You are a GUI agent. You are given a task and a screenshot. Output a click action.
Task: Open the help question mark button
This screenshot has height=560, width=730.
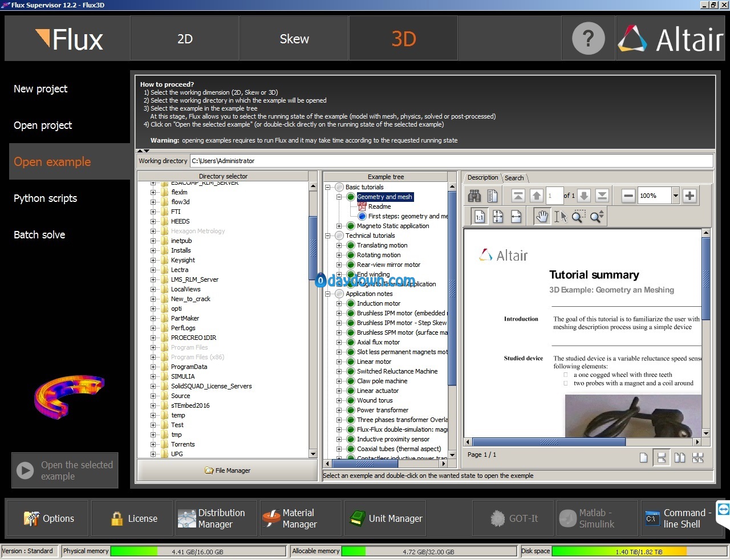[x=588, y=39]
